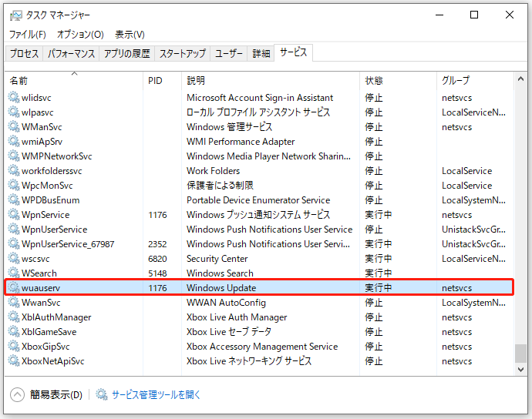The height and width of the screenshot is (419, 532).
Task: Switch to the プロセス tab
Action: [24, 54]
